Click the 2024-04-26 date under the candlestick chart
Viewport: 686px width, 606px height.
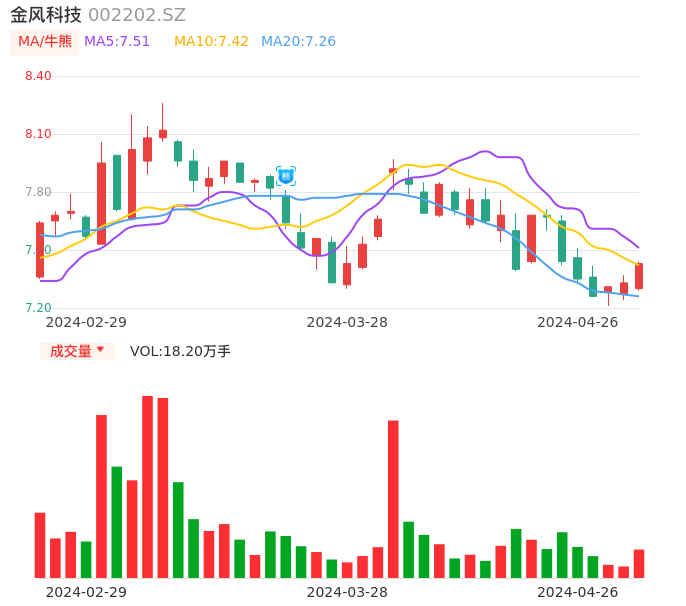tap(578, 322)
